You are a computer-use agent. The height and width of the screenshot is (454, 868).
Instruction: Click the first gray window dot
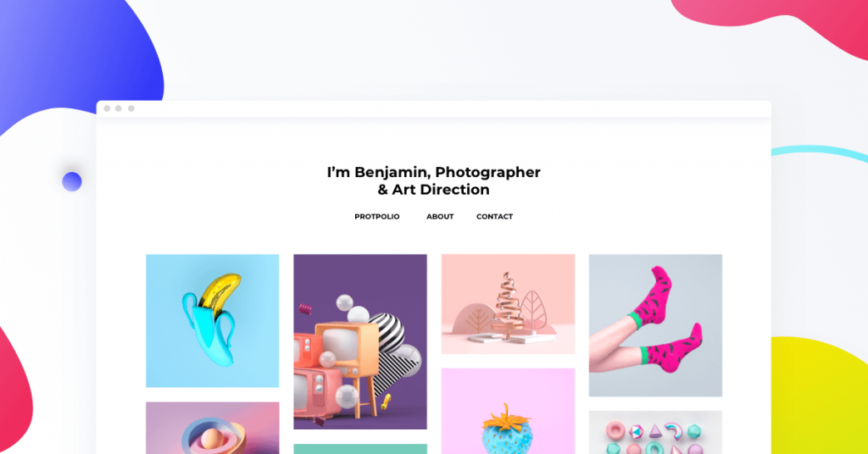[107, 108]
